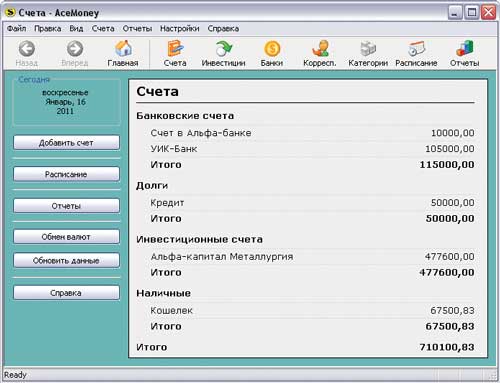Click the Расписание sidebar button
This screenshot has height=383, width=500.
[66, 174]
